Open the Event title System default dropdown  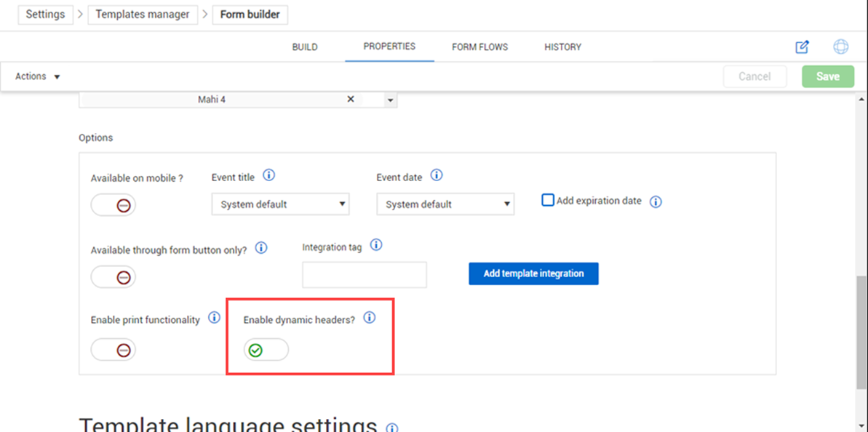tap(281, 204)
